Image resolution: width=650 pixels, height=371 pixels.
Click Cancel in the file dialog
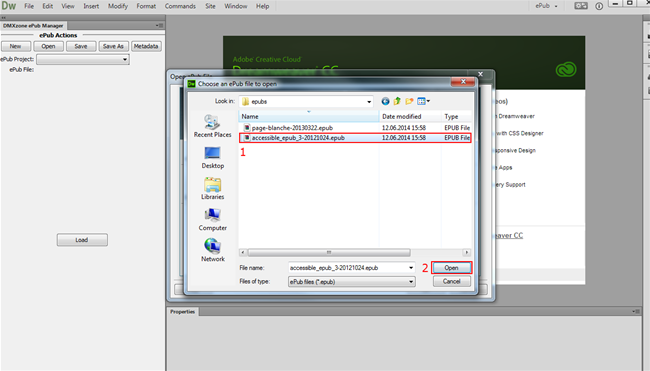click(x=451, y=281)
